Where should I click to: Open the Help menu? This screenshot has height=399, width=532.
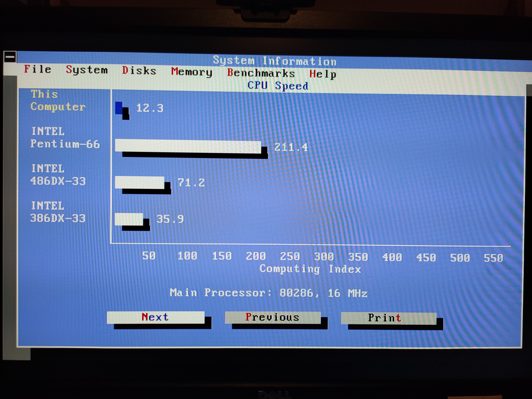[x=323, y=74]
